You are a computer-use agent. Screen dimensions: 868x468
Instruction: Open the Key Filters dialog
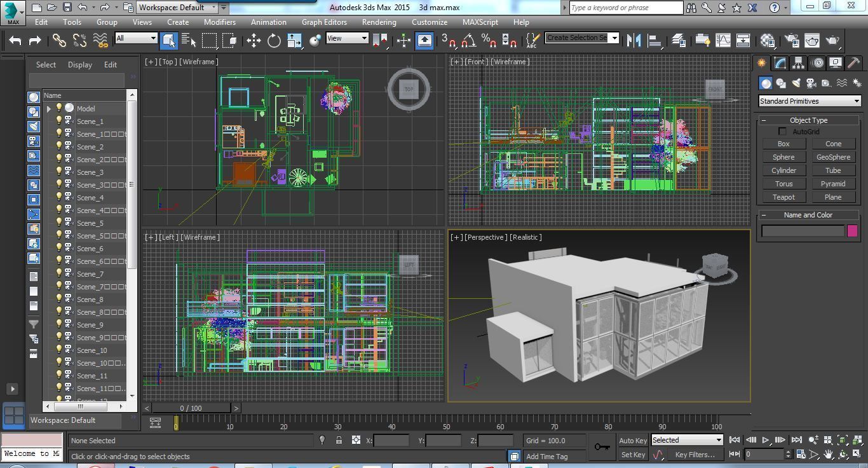[695, 455]
